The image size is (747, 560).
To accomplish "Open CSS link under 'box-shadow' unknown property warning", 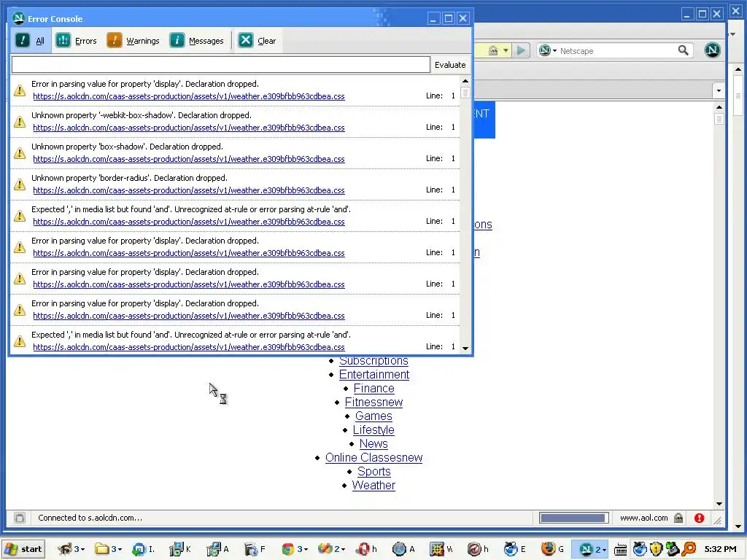I will (189, 159).
